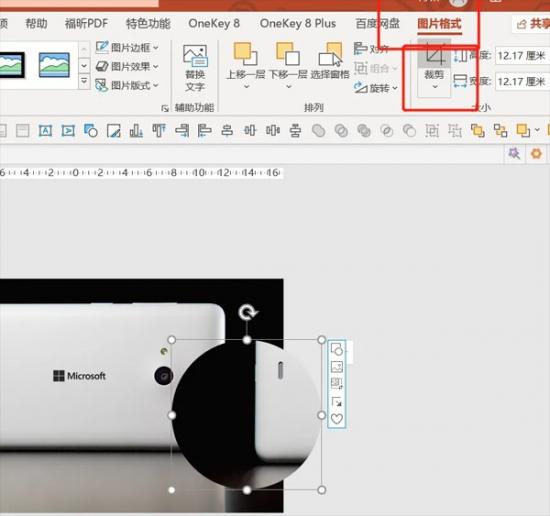Image resolution: width=550 pixels, height=516 pixels.
Task: Click the 高度 height field showing 12.17 厘米
Action: pos(523,56)
